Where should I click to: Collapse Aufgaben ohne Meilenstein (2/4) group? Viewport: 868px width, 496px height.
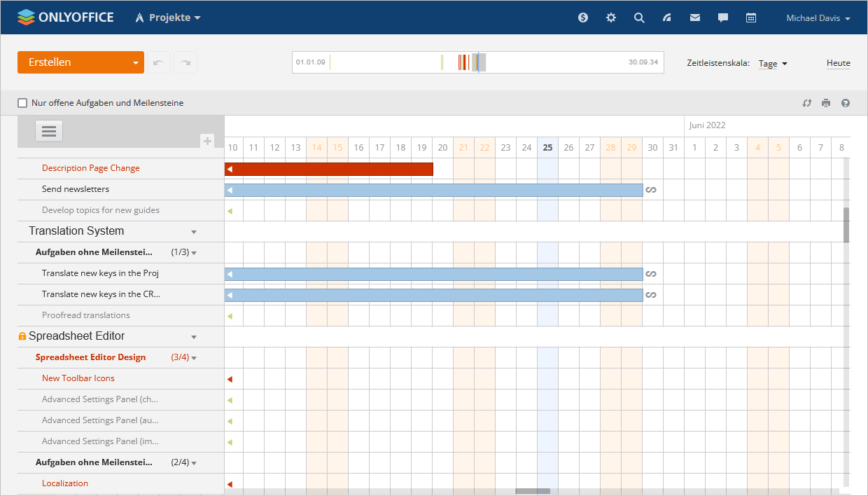[194, 463]
